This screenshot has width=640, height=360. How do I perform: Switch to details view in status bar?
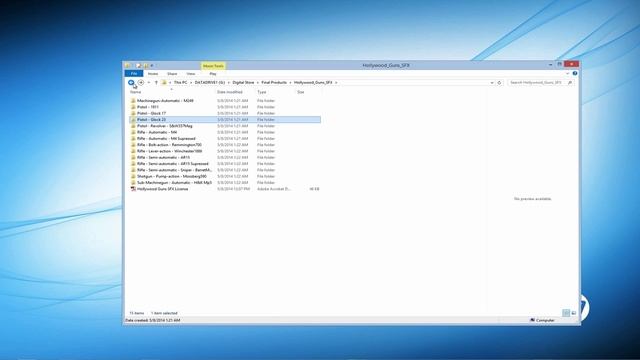click(x=566, y=313)
